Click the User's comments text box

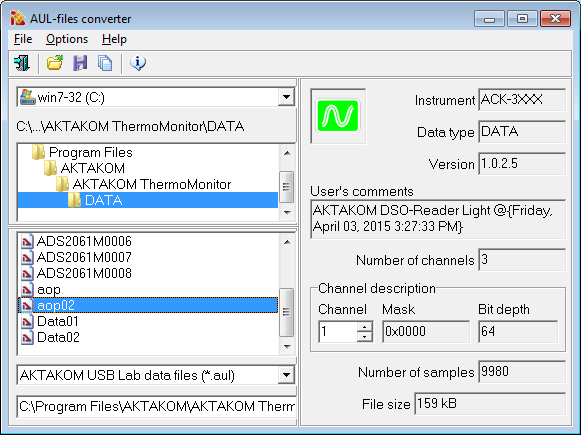pos(438,219)
